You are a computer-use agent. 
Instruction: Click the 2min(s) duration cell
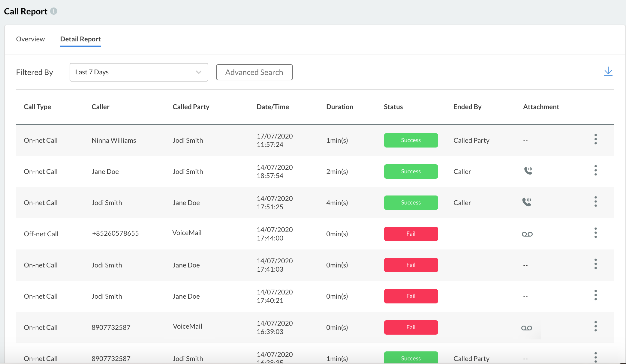(x=337, y=172)
